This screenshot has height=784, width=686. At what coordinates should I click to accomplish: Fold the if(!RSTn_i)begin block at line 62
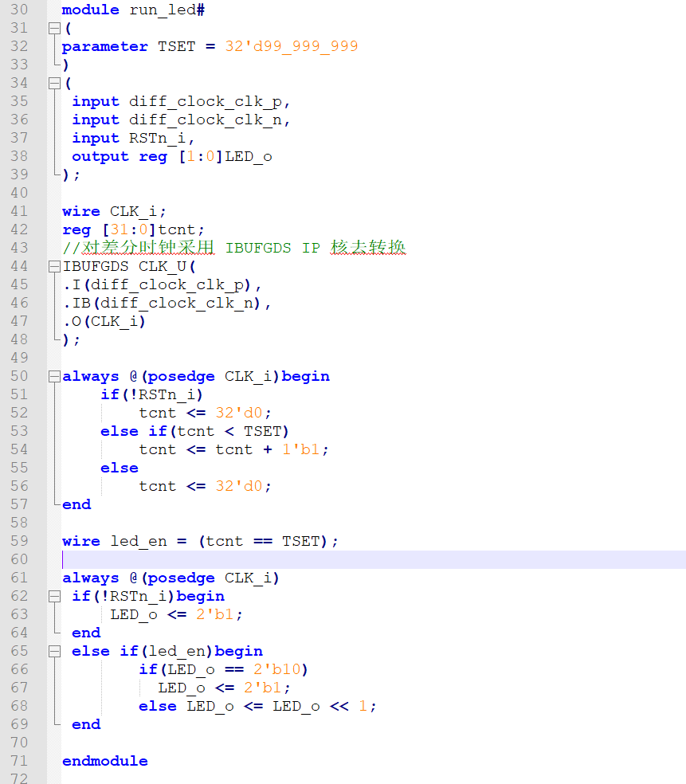[53, 597]
